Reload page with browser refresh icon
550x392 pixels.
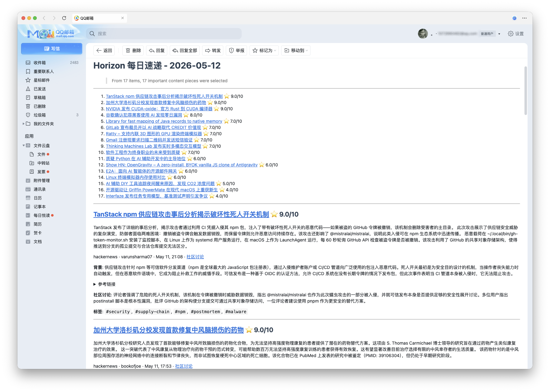64,18
